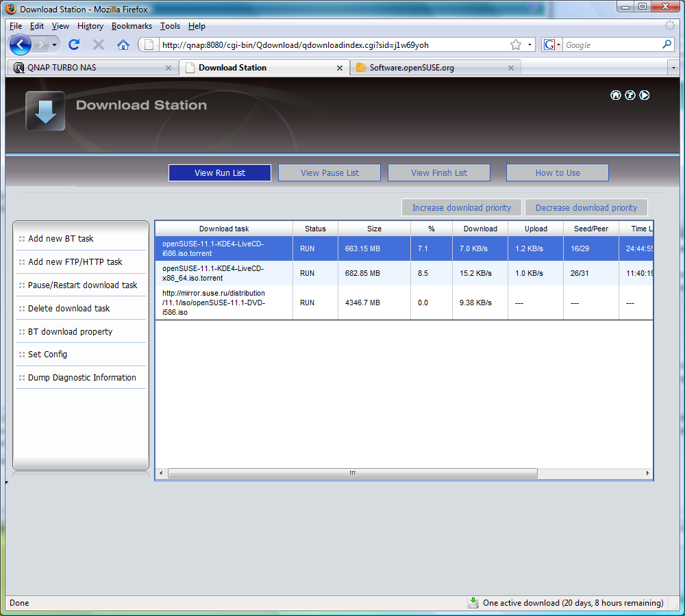Viewport: 685px width, 616px height.
Task: Click the Firefox icon in title bar
Action: [12, 9]
